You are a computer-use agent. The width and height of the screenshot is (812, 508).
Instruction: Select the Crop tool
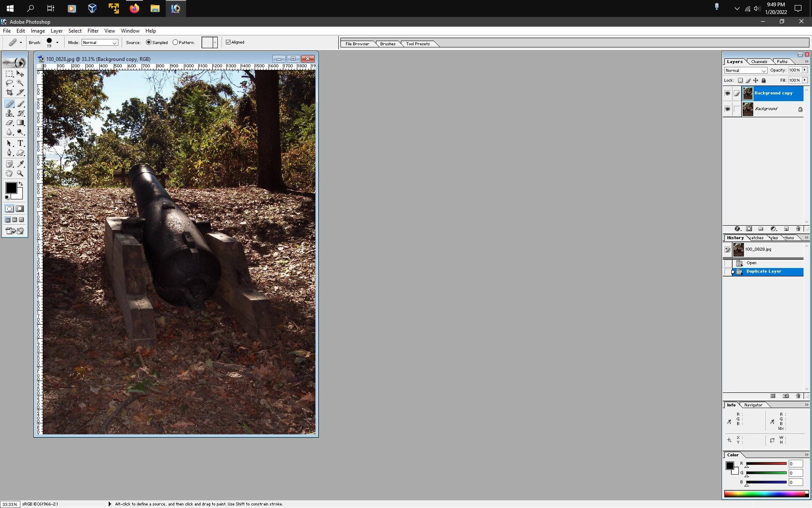(x=9, y=92)
